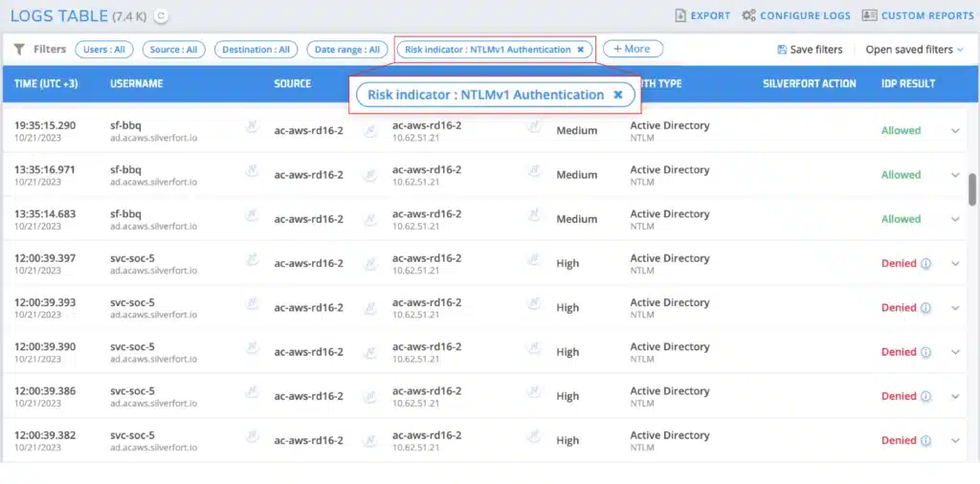Image resolution: width=980 pixels, height=484 pixels.
Task: Sort by the IDP RESULT column header
Action: [x=908, y=83]
